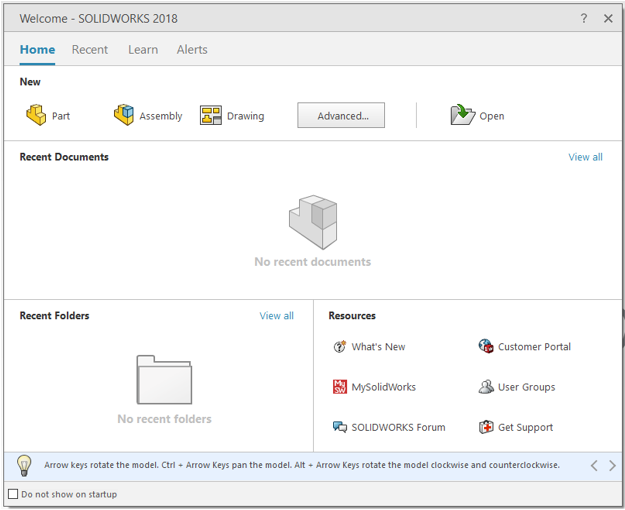The image size is (625, 510).
Task: Select the Assembly document icon
Action: pos(124,115)
